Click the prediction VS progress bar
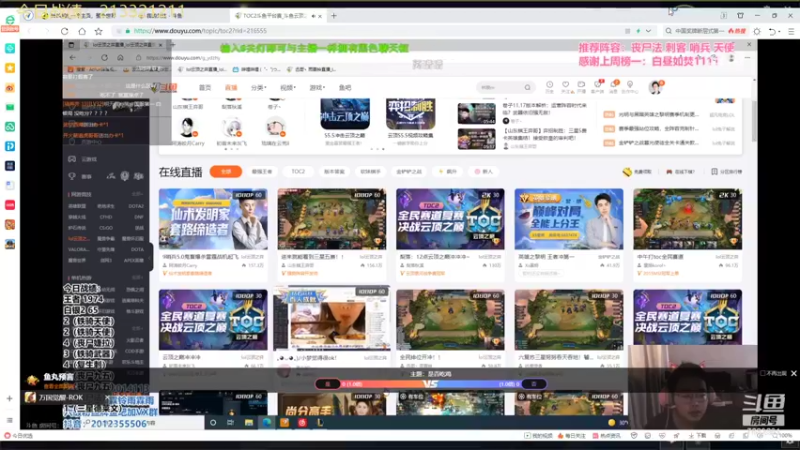The width and height of the screenshot is (800, 450). point(431,384)
